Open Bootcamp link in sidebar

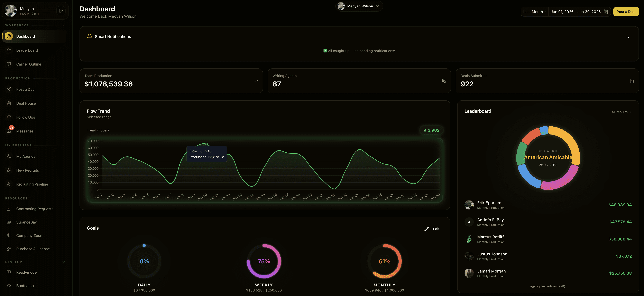pos(34,286)
